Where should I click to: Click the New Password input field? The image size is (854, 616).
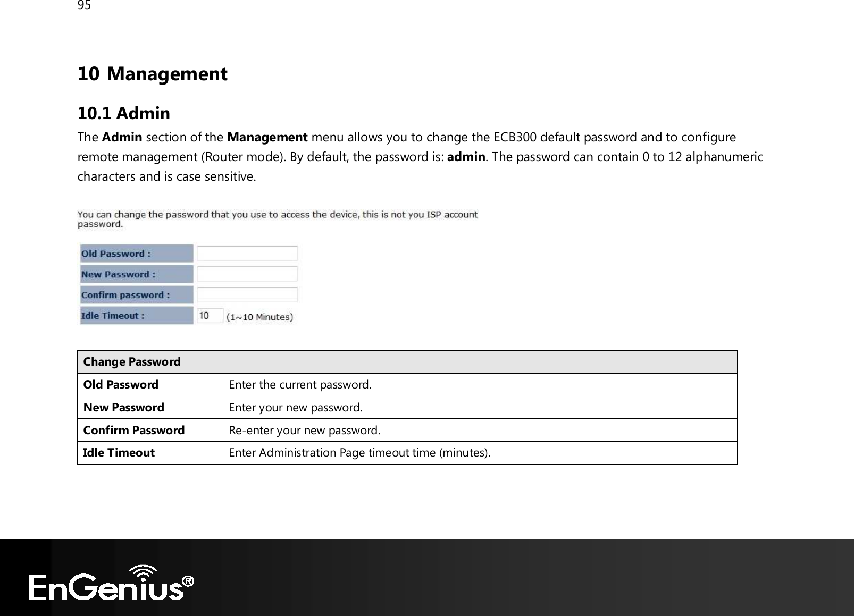pyautogui.click(x=247, y=274)
